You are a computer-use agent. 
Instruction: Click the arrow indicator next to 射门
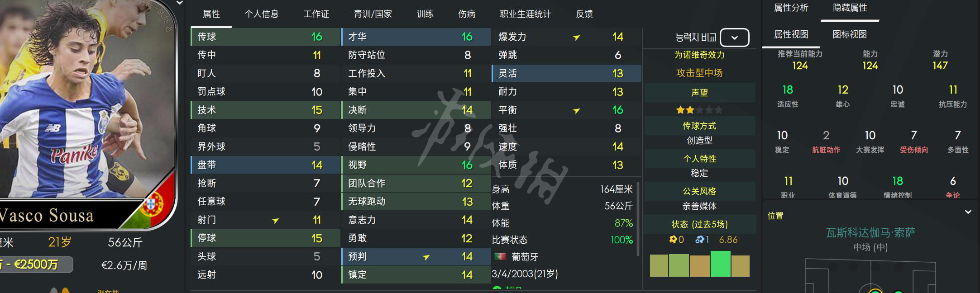(275, 221)
